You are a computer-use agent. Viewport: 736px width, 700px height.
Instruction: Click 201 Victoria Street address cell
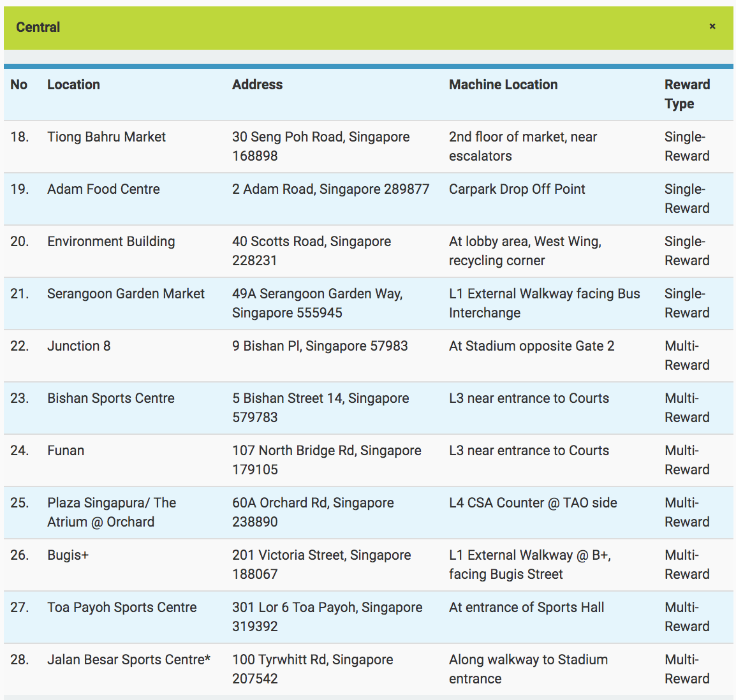point(321,564)
